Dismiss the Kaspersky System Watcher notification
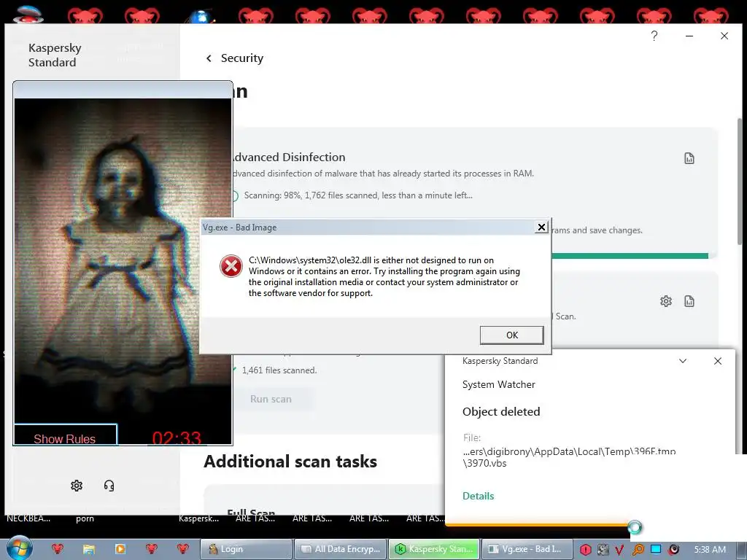747x560 pixels. click(718, 361)
